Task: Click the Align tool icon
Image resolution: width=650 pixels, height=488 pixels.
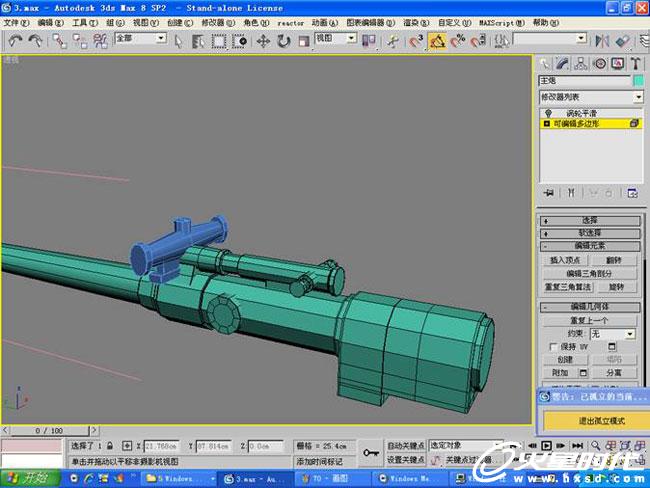Action: coord(623,41)
